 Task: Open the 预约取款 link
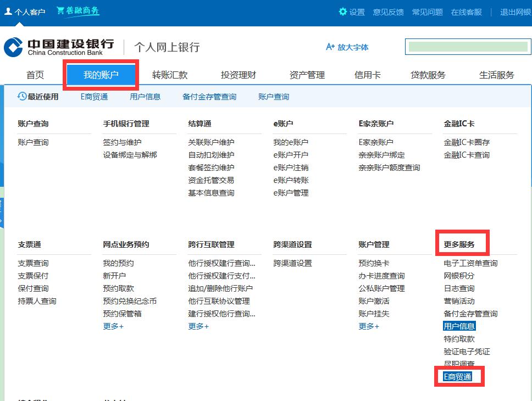(x=118, y=288)
